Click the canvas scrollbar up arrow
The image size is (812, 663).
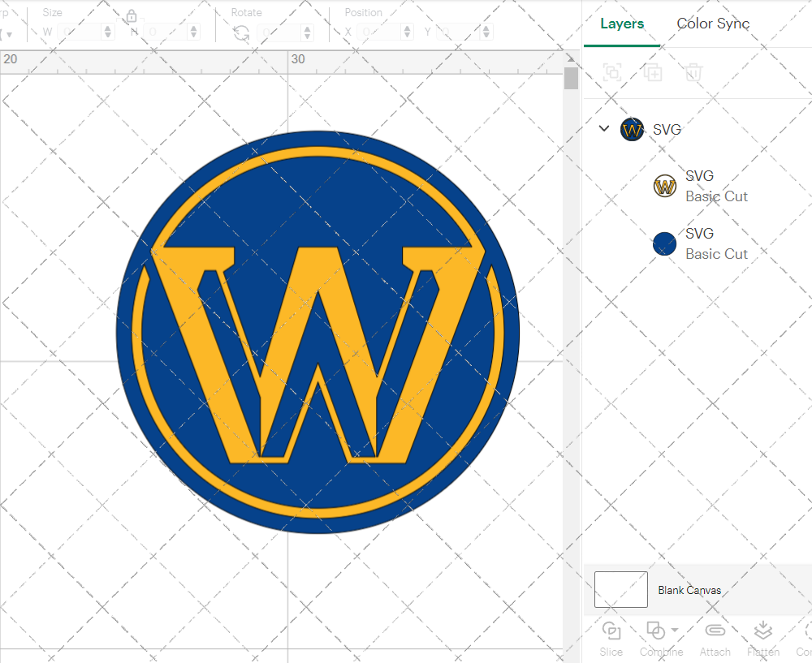coord(571,58)
